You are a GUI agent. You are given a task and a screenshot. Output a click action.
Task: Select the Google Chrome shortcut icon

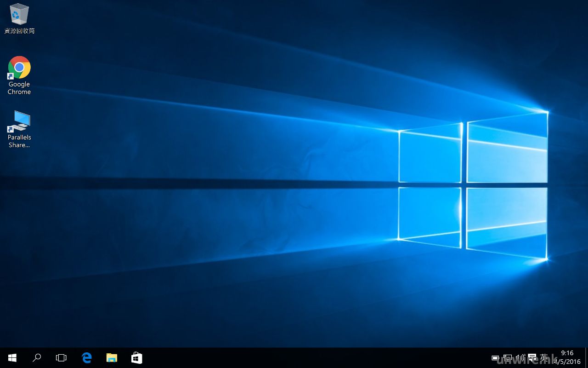(x=19, y=68)
